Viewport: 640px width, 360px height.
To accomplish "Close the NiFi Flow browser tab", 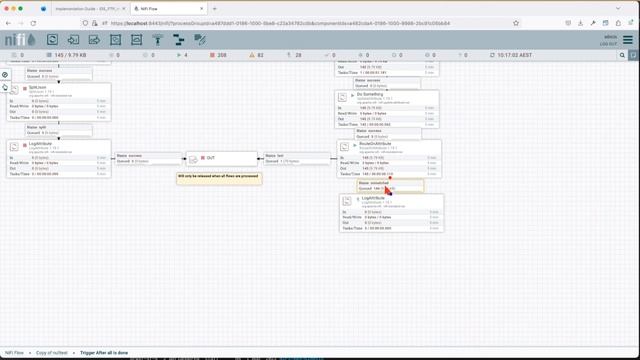I will tap(201, 9).
